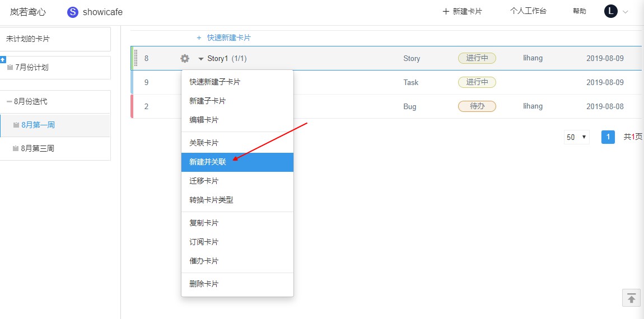Collapse the 8月份迭代 group
The image size is (644, 319).
point(9,101)
